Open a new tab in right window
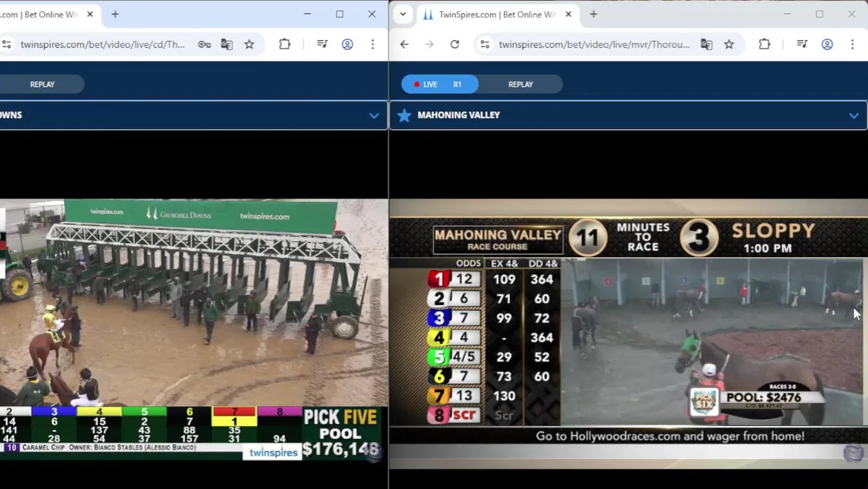Image resolution: width=868 pixels, height=489 pixels. tap(593, 14)
